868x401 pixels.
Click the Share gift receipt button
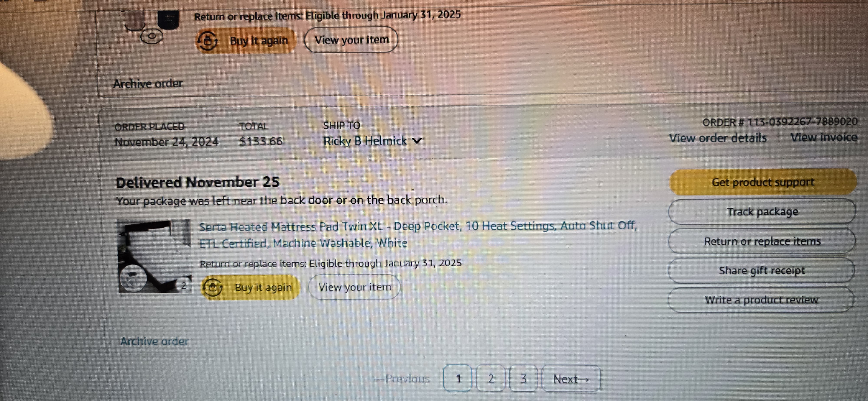pyautogui.click(x=761, y=270)
